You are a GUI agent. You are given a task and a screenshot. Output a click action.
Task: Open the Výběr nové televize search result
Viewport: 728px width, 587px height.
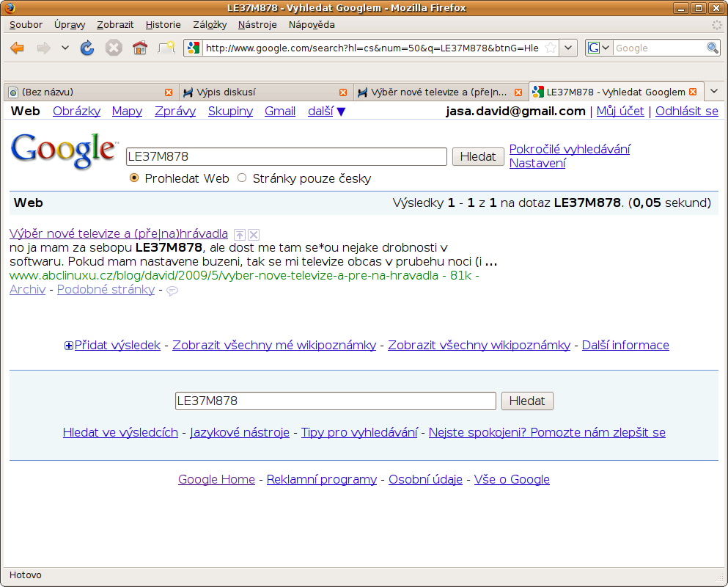[x=118, y=233]
